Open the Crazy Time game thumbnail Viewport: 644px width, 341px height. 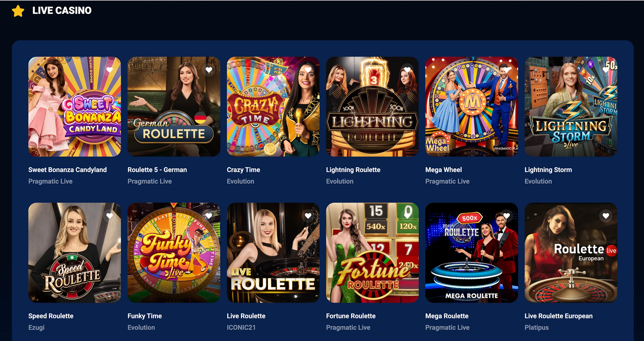[x=273, y=107]
